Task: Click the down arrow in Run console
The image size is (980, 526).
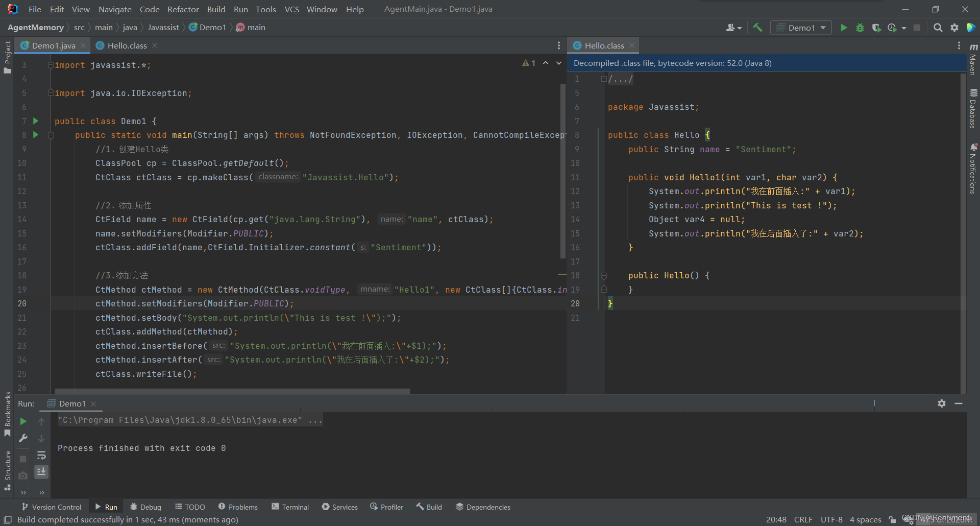Action: (41, 438)
